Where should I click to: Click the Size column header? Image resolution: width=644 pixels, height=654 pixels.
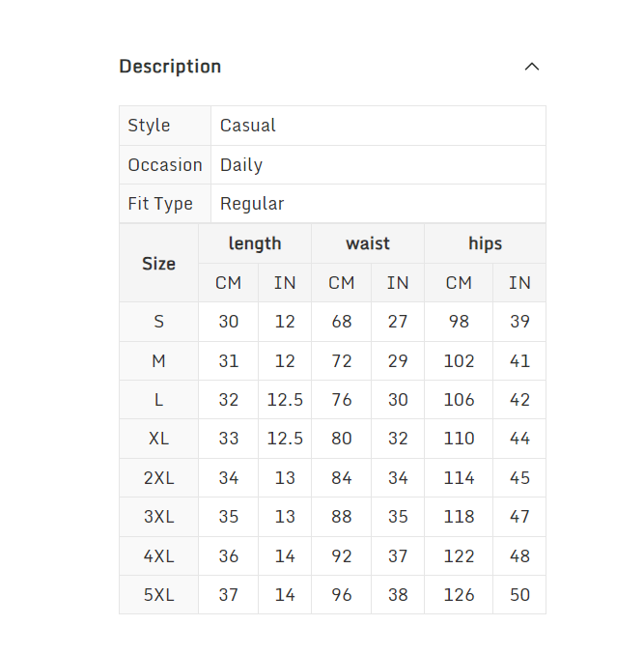pos(158,263)
